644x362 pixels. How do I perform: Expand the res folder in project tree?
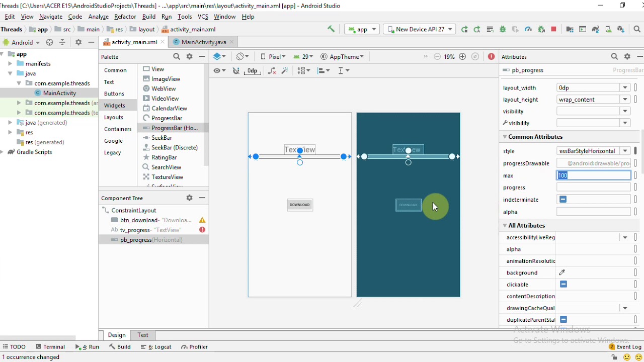point(10,132)
